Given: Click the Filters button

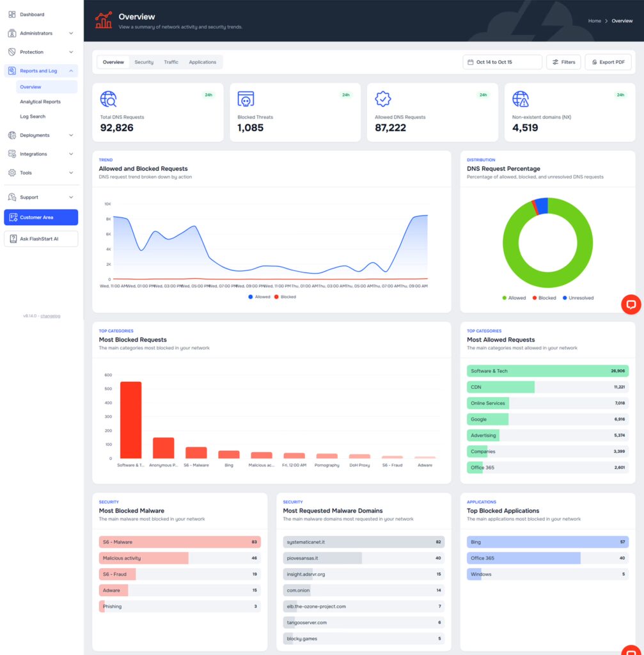Looking at the screenshot, I should 563,62.
